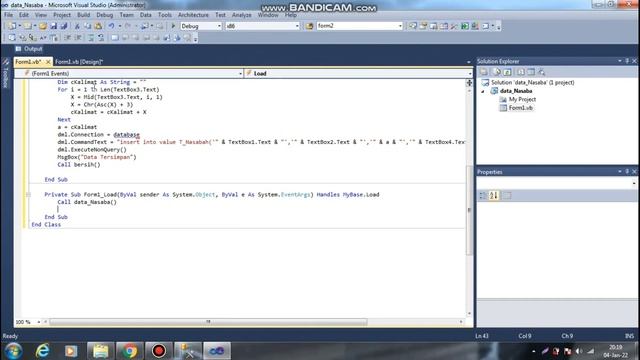Click Alphabetical sort icon in Properties

click(x=494, y=196)
